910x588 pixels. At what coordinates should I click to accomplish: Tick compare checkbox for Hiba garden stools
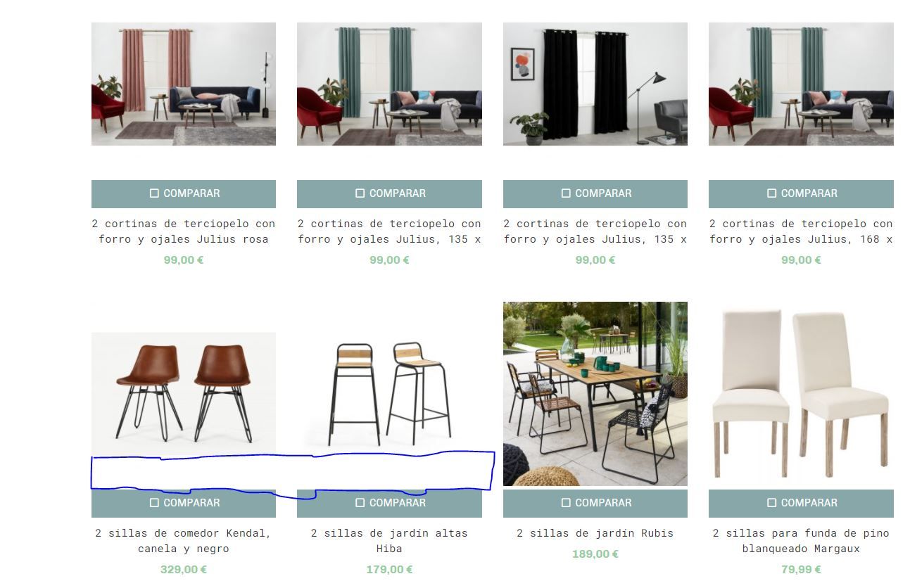(360, 503)
